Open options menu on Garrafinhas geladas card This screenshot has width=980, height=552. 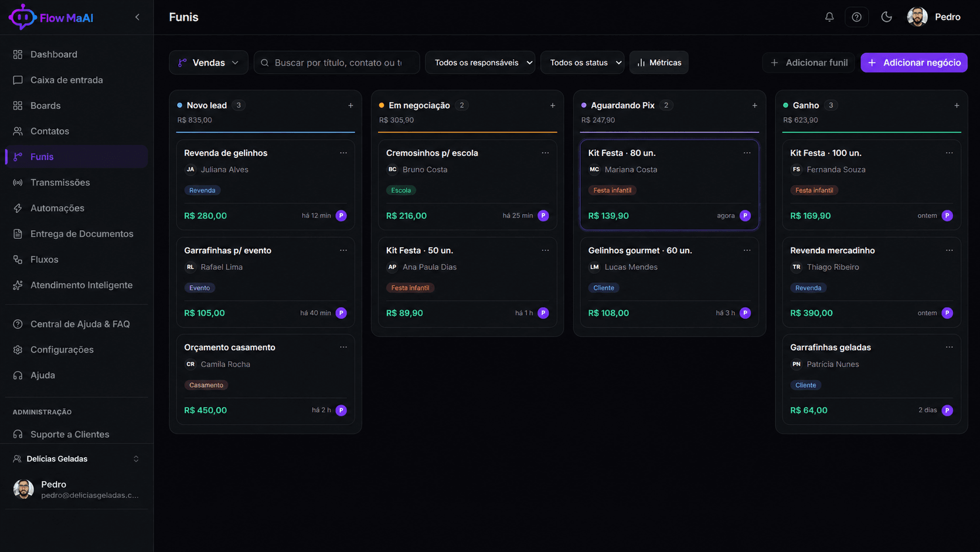pyautogui.click(x=949, y=347)
